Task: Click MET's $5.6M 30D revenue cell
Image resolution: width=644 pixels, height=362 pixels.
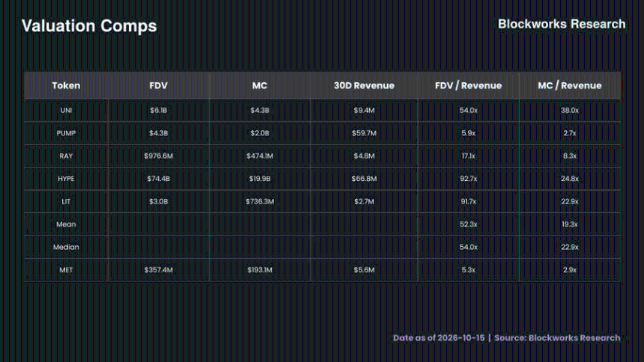Action: coord(364,270)
